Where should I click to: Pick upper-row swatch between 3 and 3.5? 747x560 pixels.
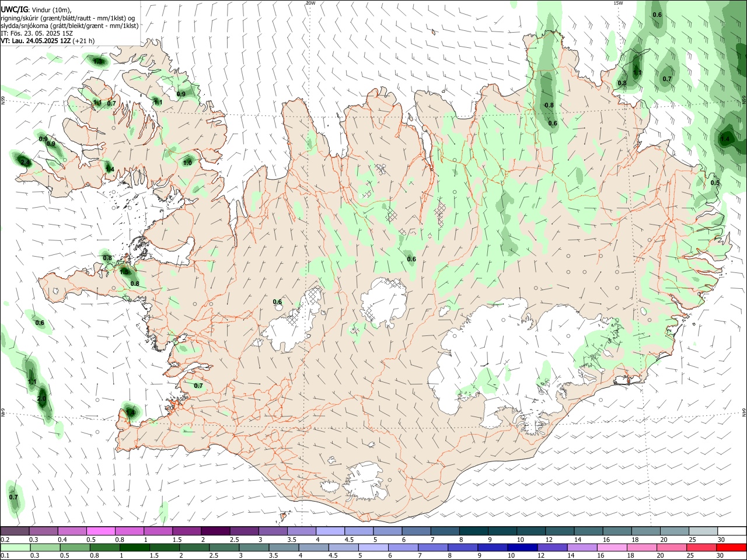273,531
